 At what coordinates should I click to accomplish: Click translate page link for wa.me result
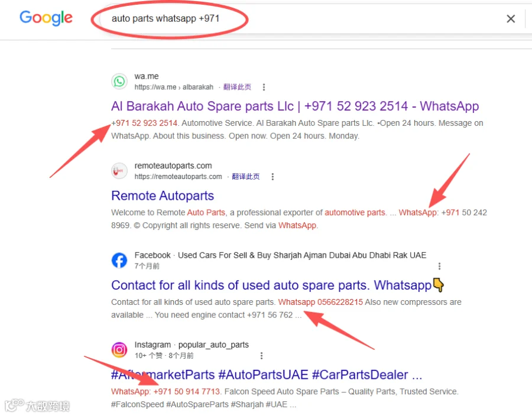(x=237, y=87)
